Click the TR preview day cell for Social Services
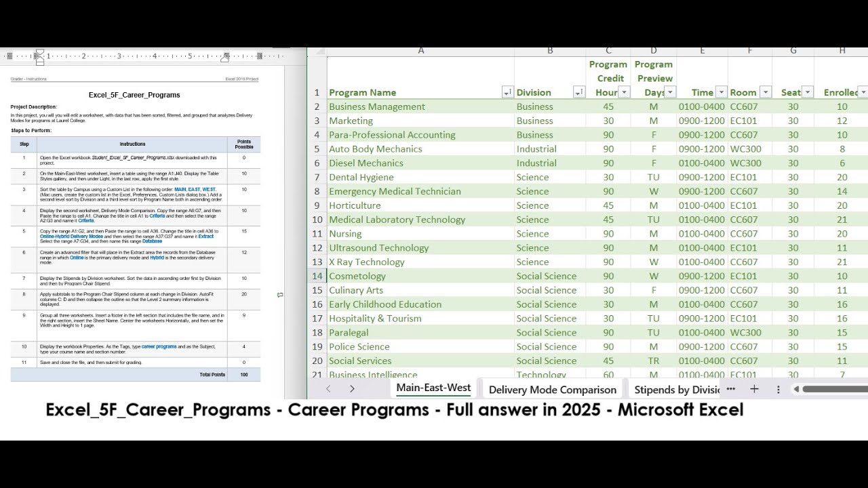Screen dimensions: 868x488 click(654, 361)
